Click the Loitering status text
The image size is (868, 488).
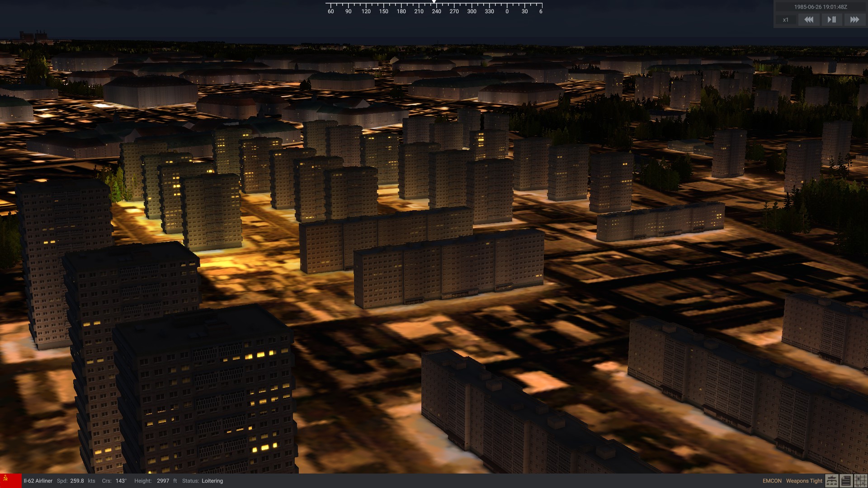(212, 481)
